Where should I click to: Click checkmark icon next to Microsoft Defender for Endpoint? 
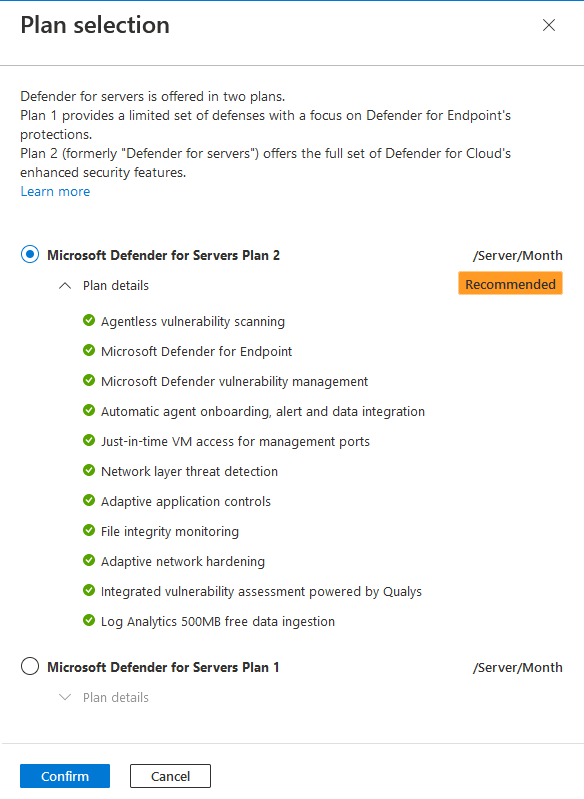pyautogui.click(x=89, y=351)
